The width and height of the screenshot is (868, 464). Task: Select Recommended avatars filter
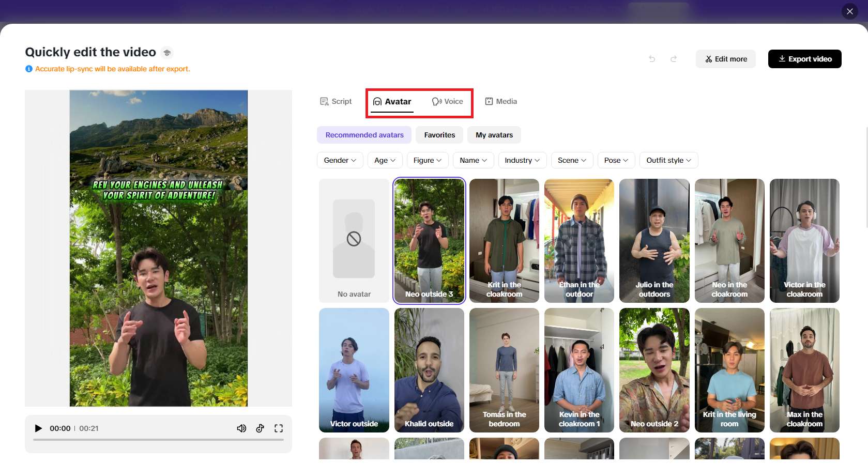pos(364,135)
